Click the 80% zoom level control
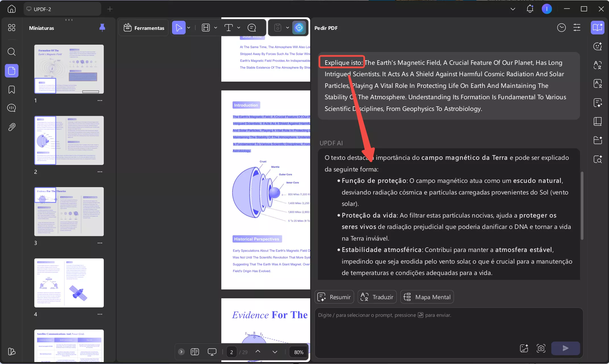This screenshot has height=364, width=609. [x=298, y=352]
